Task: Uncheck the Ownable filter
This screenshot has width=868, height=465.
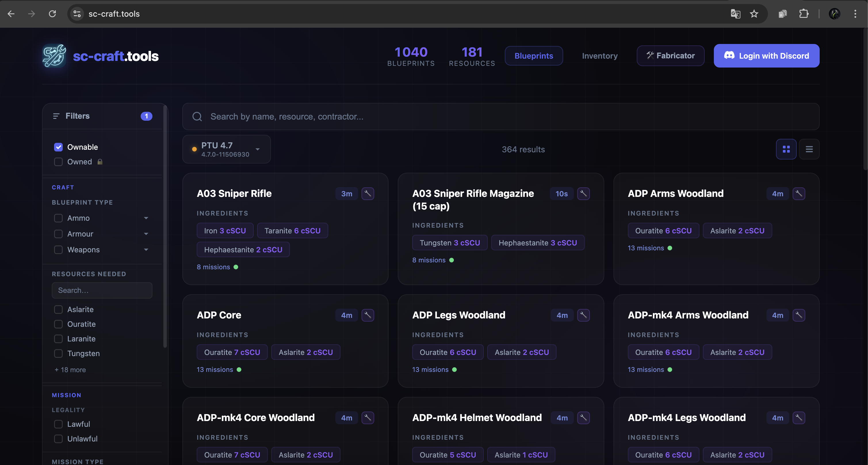Action: coord(58,147)
